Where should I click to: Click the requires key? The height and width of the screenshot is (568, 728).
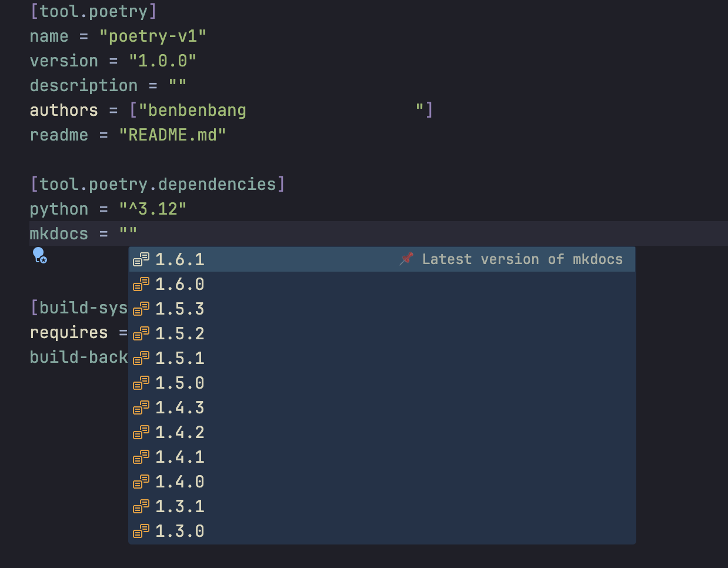pos(69,332)
